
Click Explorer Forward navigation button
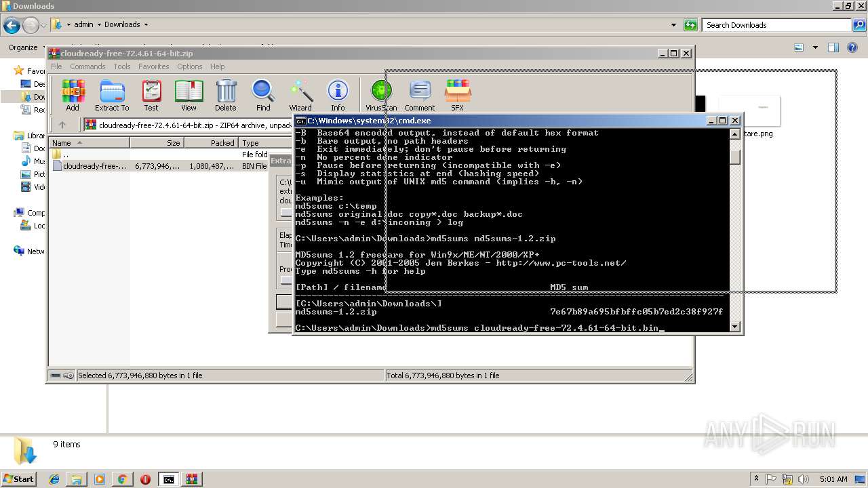click(x=31, y=25)
